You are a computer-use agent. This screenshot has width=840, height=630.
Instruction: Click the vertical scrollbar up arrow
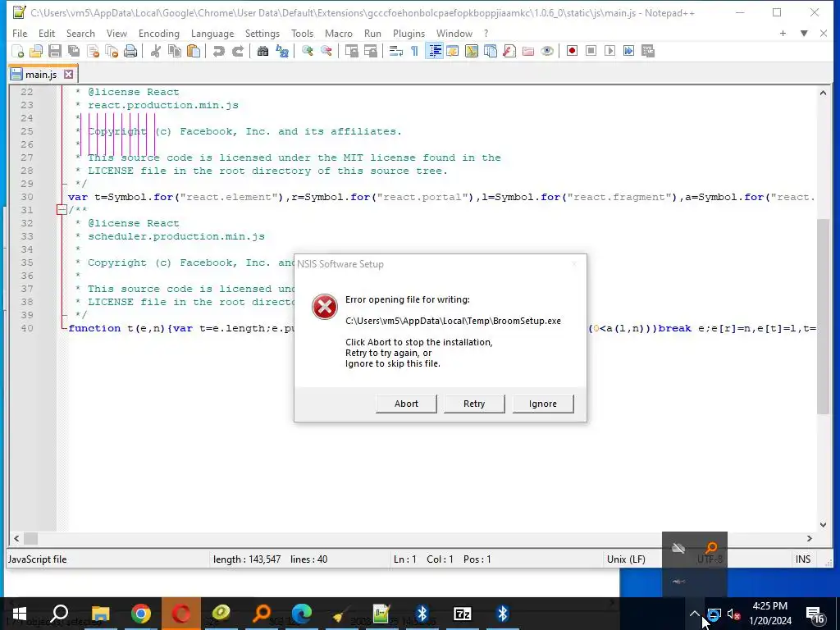click(x=823, y=93)
